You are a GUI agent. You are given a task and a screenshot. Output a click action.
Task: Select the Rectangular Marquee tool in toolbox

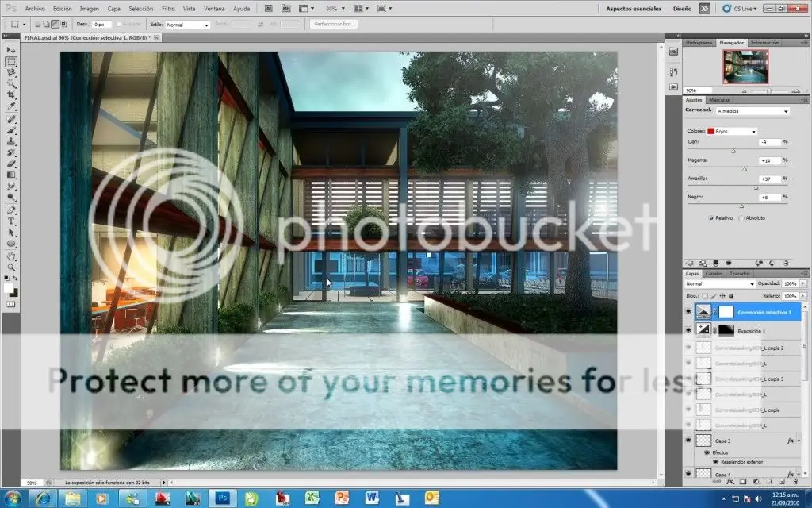click(x=11, y=62)
